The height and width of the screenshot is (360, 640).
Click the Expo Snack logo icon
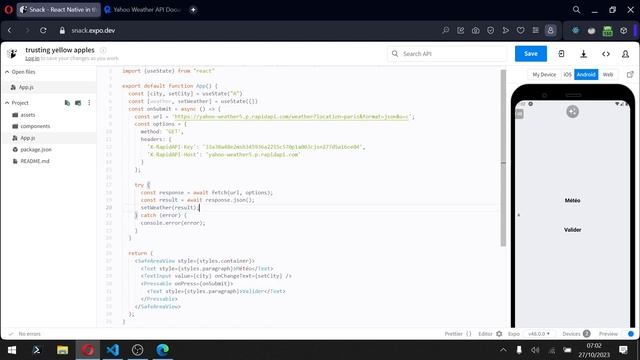click(x=12, y=53)
